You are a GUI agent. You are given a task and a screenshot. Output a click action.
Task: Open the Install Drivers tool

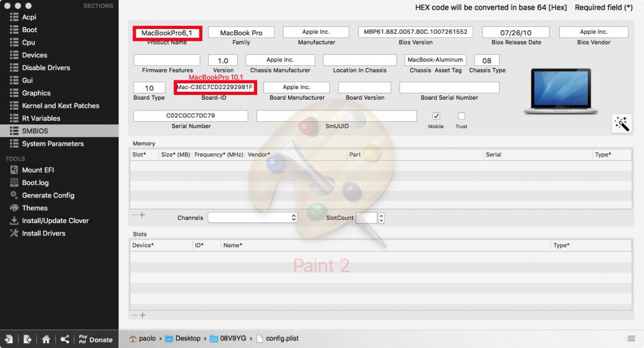[43, 233]
